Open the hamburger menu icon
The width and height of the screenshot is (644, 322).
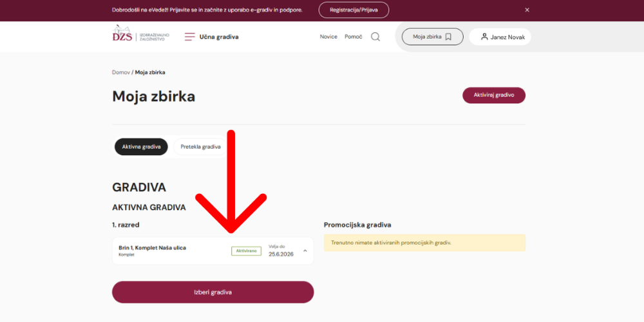point(189,37)
